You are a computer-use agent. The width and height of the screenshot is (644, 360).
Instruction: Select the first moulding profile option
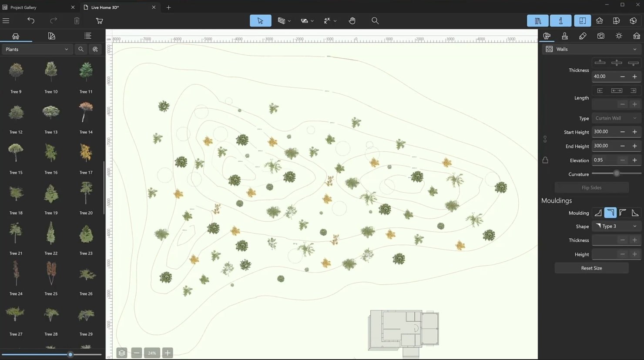click(598, 213)
